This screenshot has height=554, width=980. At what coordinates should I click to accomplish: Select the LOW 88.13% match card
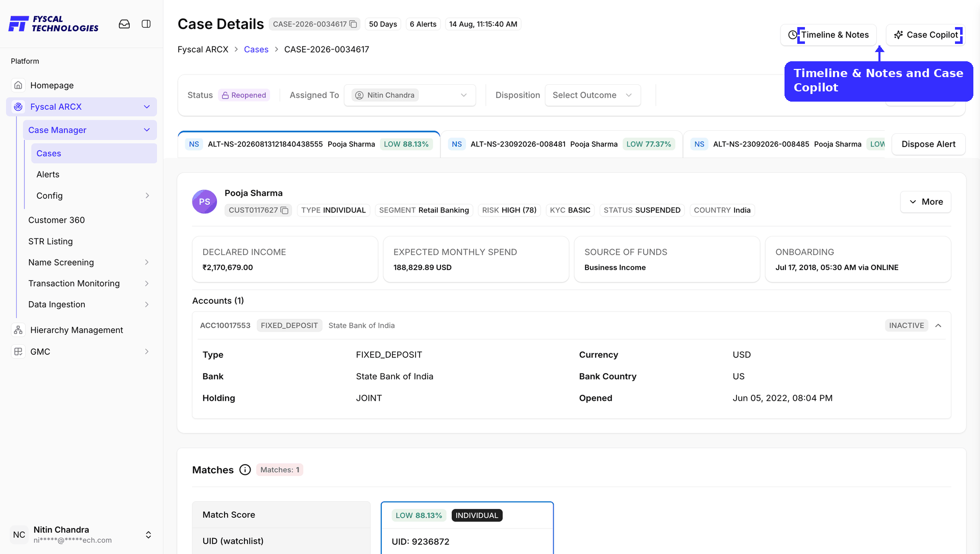tap(467, 528)
